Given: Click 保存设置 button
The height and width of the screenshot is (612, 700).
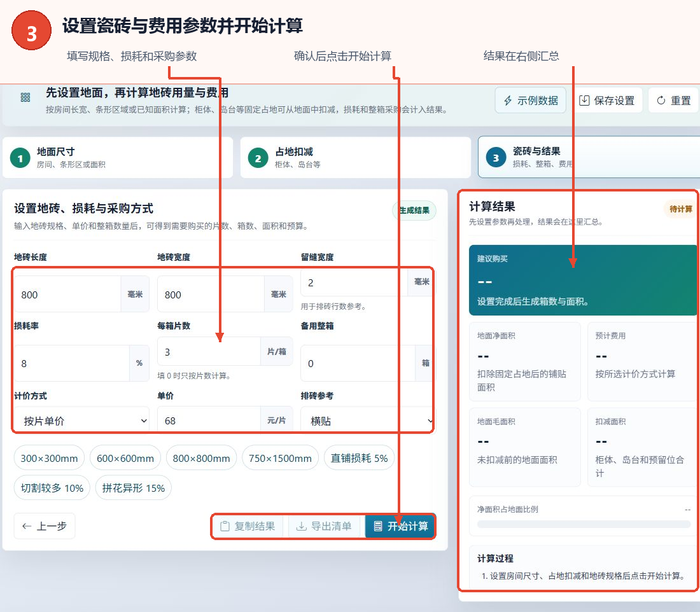Looking at the screenshot, I should click(x=607, y=101).
